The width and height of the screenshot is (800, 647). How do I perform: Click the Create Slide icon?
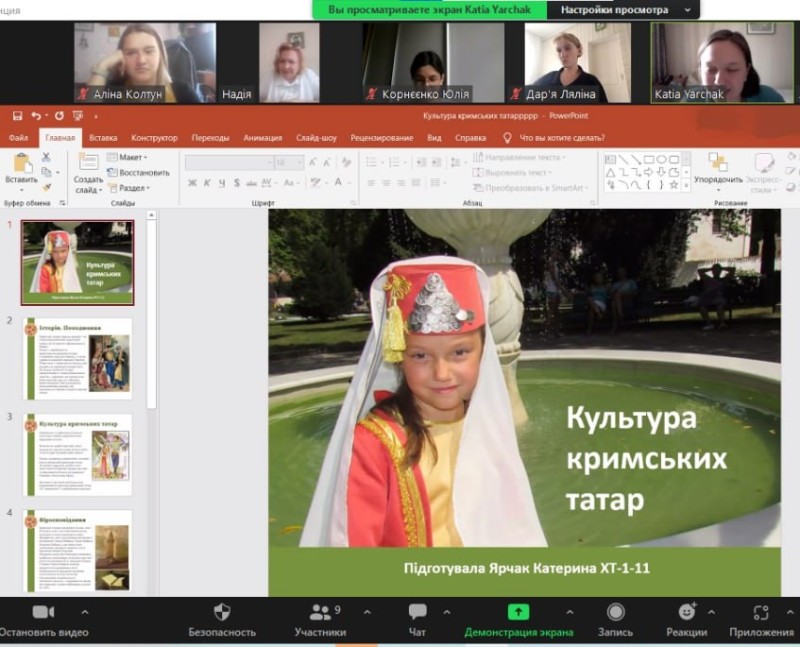88,163
